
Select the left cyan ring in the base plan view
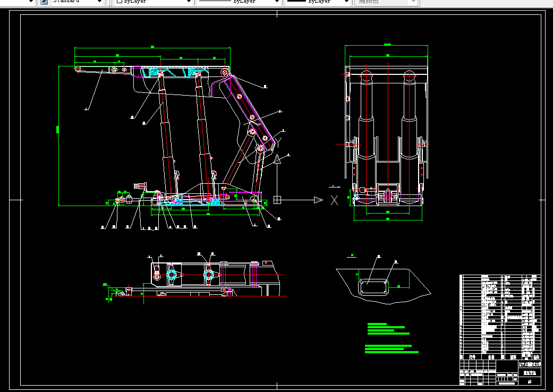coord(172,275)
